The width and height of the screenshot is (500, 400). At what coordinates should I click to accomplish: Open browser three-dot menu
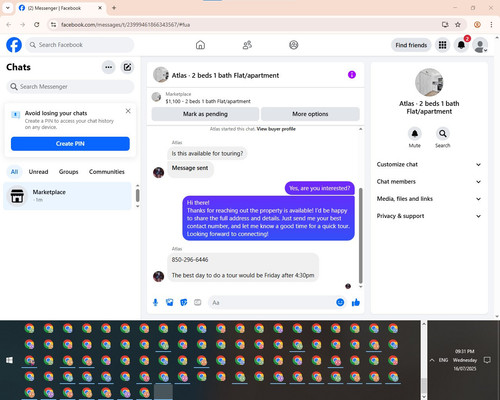(491, 25)
